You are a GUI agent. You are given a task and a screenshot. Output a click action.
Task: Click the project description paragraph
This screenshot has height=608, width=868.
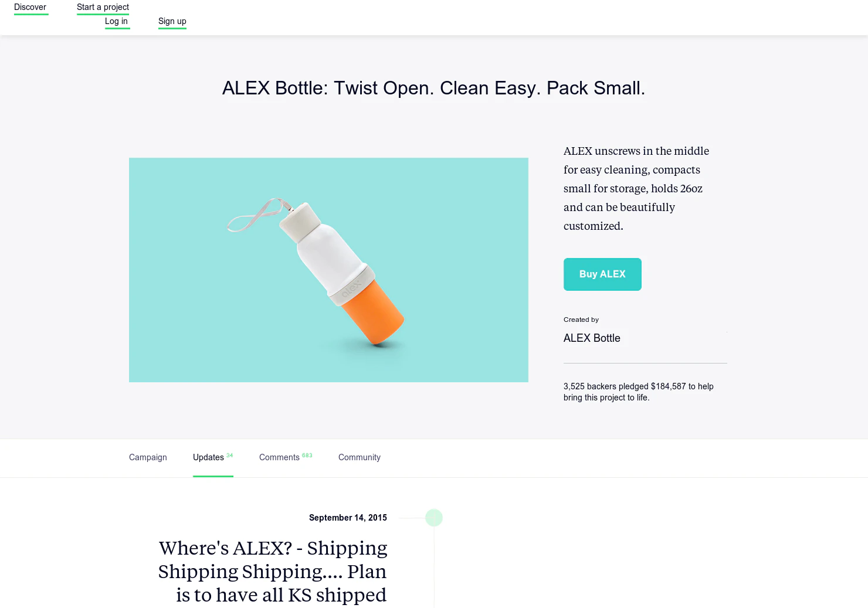point(636,188)
